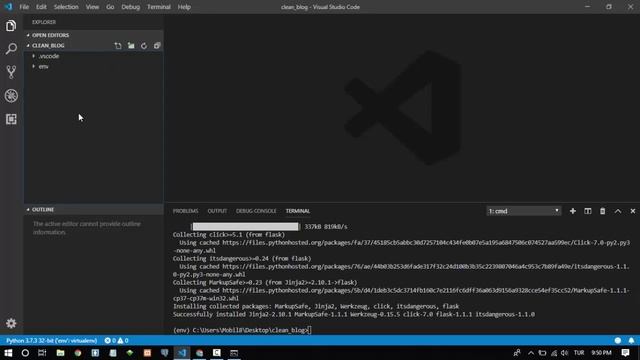Click the feedback smiley in status bar

pos(618,340)
